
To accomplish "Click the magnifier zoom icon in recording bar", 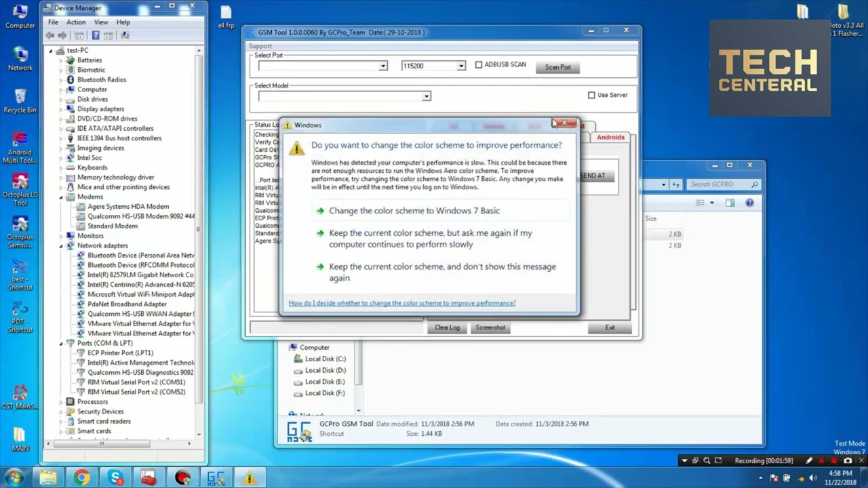I will click(707, 461).
